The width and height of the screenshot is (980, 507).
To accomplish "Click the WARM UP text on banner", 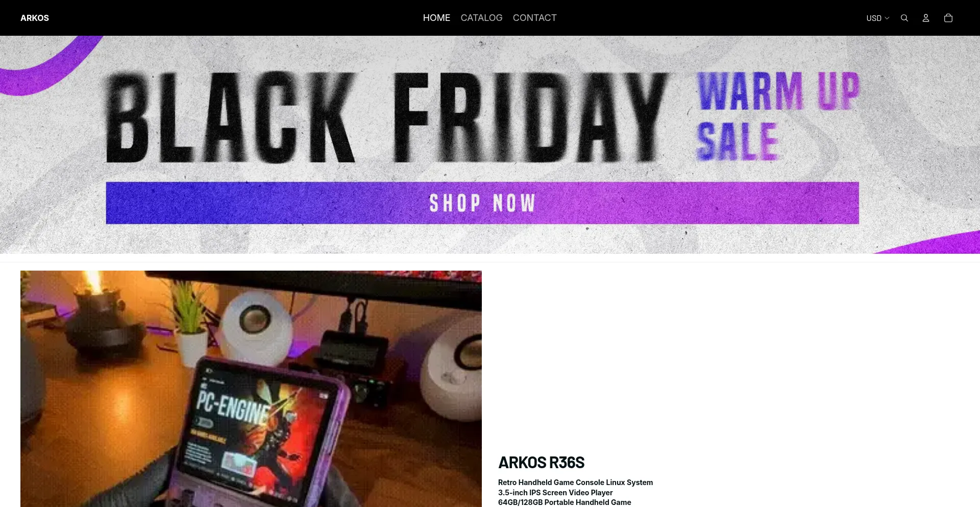I will pos(778,91).
